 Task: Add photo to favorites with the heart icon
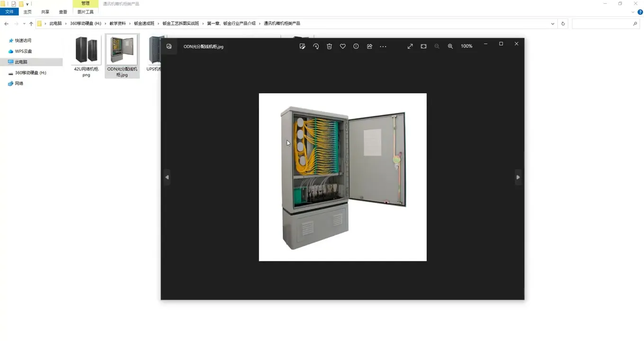[342, 46]
